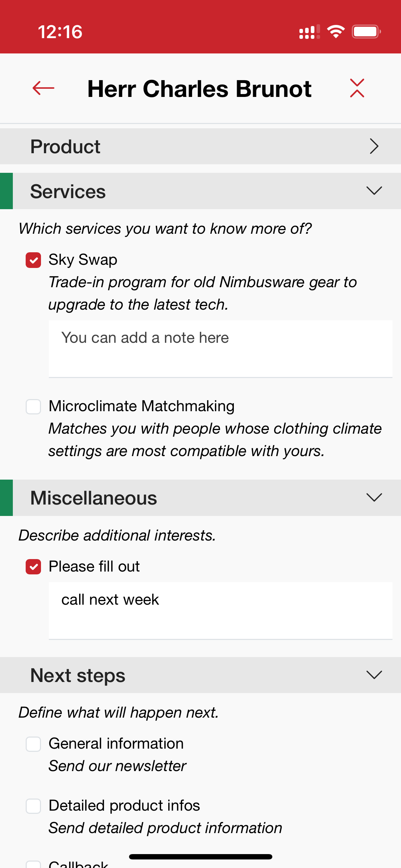Image resolution: width=401 pixels, height=868 pixels.
Task: Tap the clock in the status bar
Action: pyautogui.click(x=60, y=32)
